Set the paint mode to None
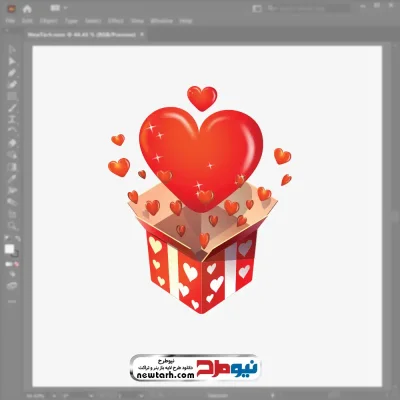The width and height of the screenshot is (400, 400). pos(16,264)
